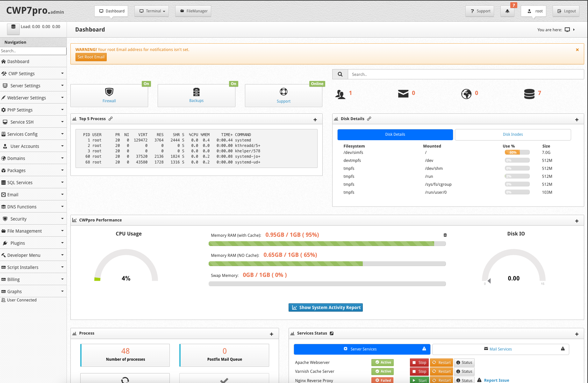Expand Packages navigation menu
This screenshot has height=383, width=588.
[33, 170]
